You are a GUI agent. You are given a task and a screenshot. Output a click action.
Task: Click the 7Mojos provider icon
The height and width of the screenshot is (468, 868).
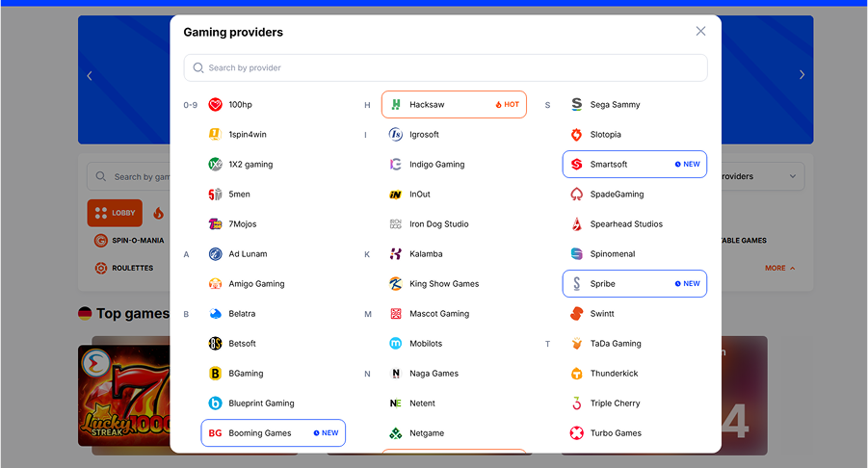tap(216, 224)
